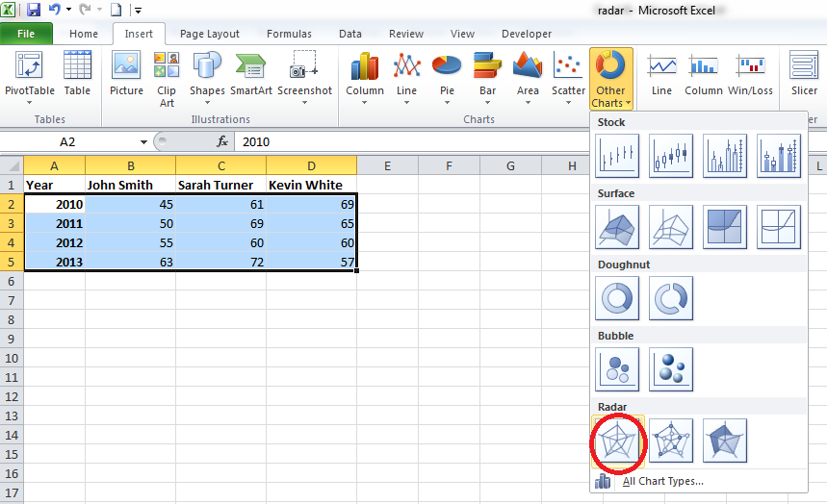Open Column chart options
The width and height of the screenshot is (827, 504).
tap(365, 78)
